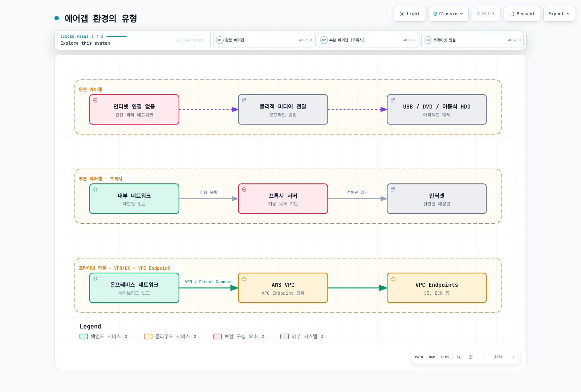581x392 pixels.
Task: Click the 내부 네트워크 node card
Action: [x=134, y=199]
